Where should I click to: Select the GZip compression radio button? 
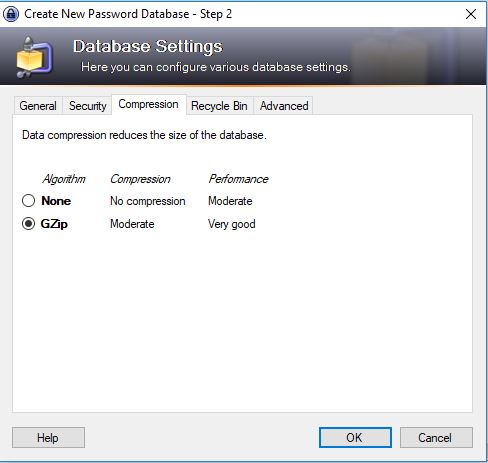tap(28, 224)
